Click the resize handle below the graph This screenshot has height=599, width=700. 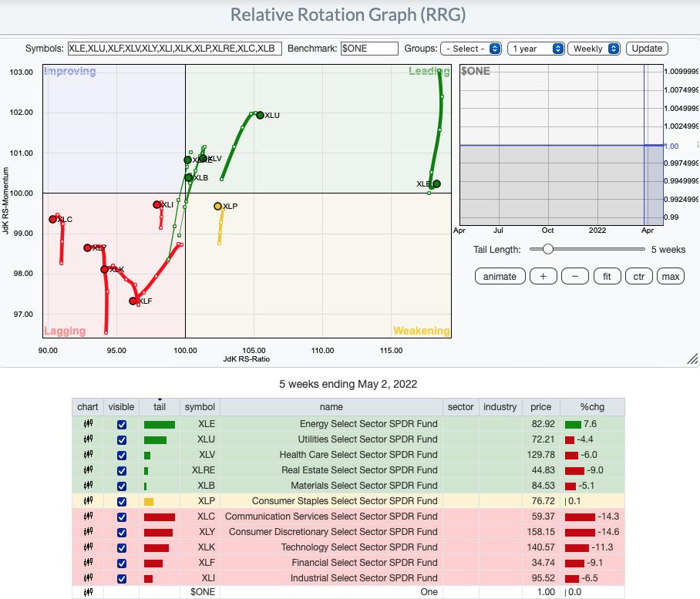tap(692, 360)
